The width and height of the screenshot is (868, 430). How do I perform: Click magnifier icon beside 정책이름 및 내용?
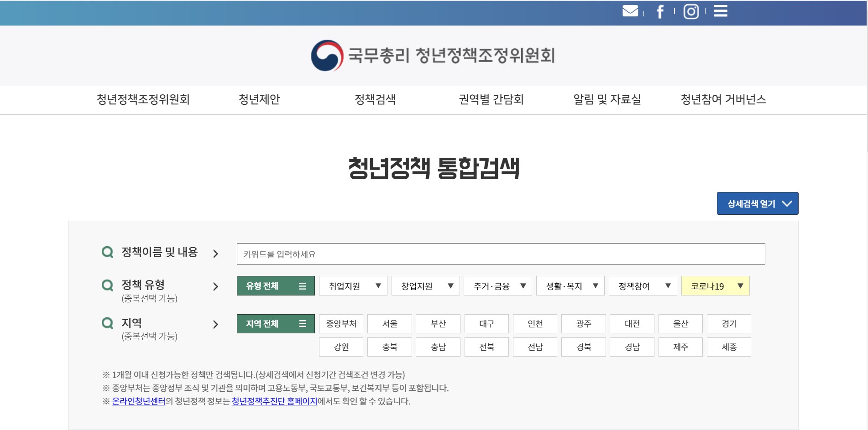point(107,252)
